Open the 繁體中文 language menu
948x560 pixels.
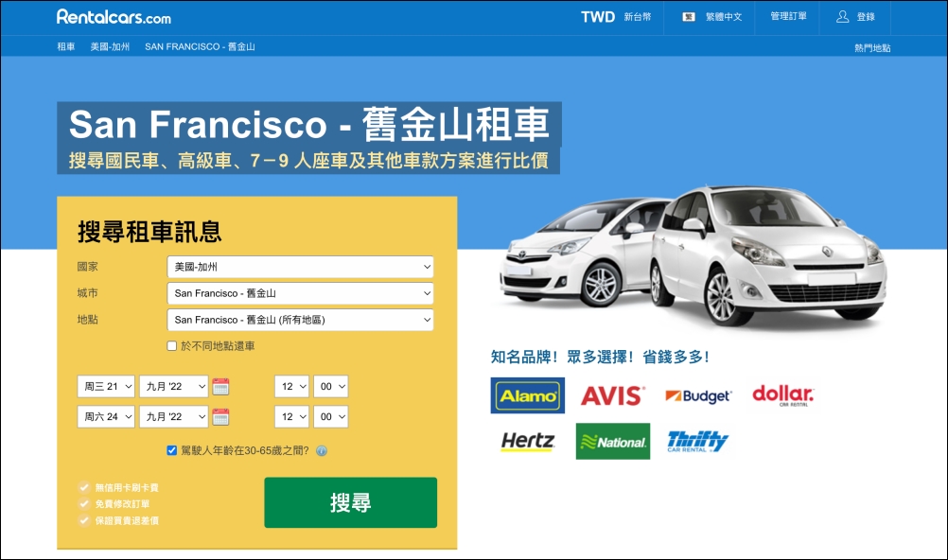[x=724, y=17]
